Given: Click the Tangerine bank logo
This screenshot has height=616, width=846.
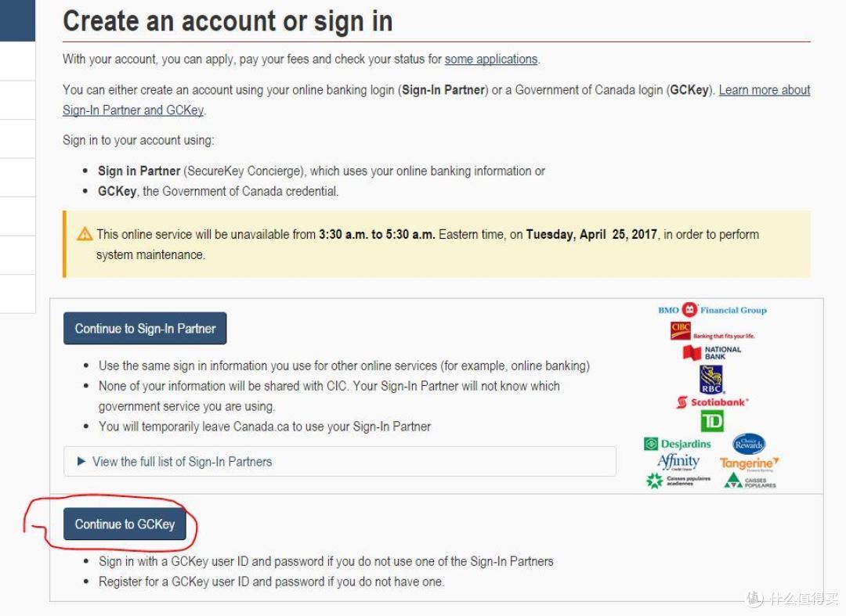Looking at the screenshot, I should click(750, 463).
